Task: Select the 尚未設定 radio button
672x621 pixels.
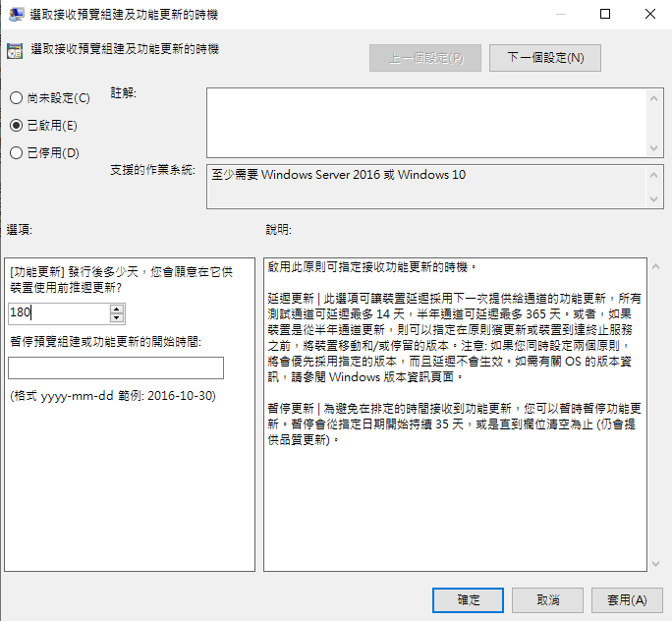Action: point(15,98)
